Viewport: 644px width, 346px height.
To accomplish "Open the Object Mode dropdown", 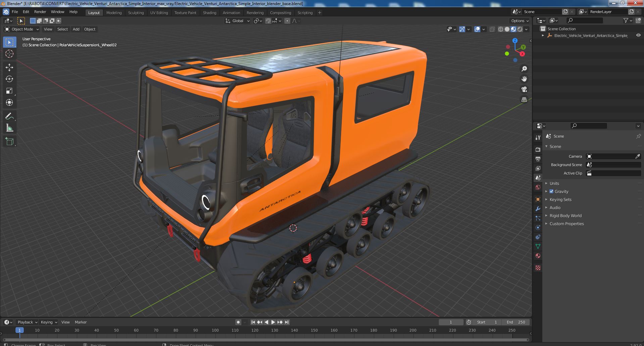I will point(22,29).
